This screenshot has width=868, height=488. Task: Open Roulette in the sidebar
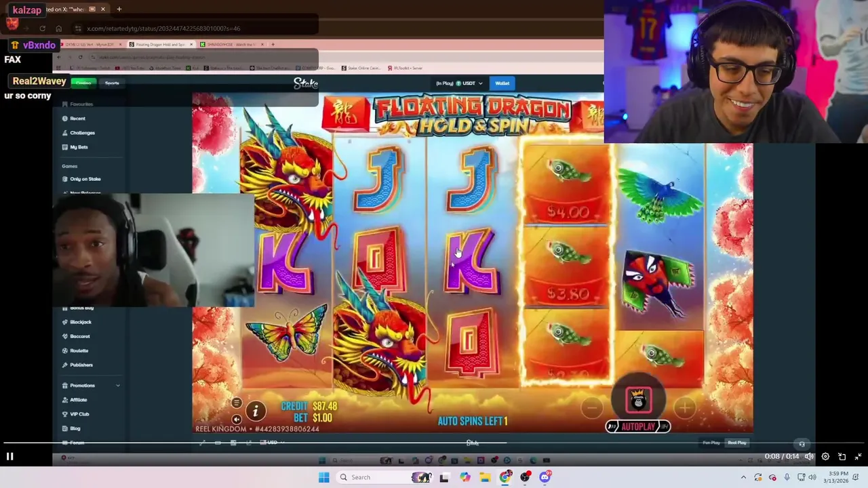pyautogui.click(x=79, y=350)
